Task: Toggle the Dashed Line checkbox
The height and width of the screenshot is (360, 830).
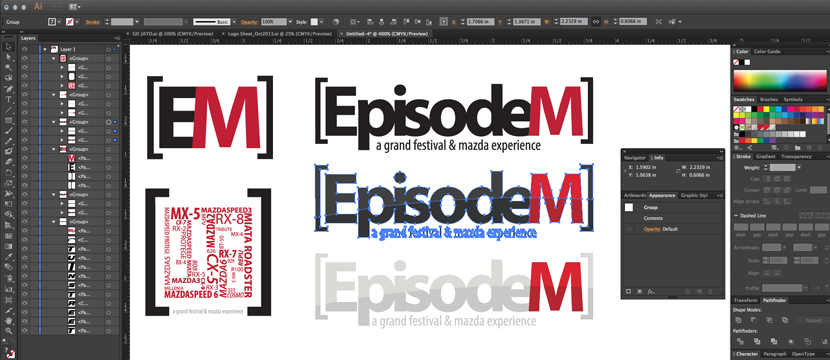Action: click(736, 215)
